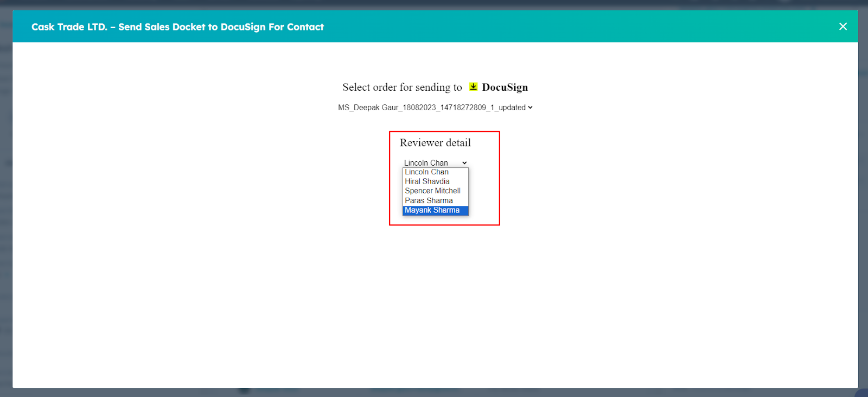Select Lincoln Chan from the reviewer list
The height and width of the screenshot is (397, 868).
pyautogui.click(x=435, y=172)
